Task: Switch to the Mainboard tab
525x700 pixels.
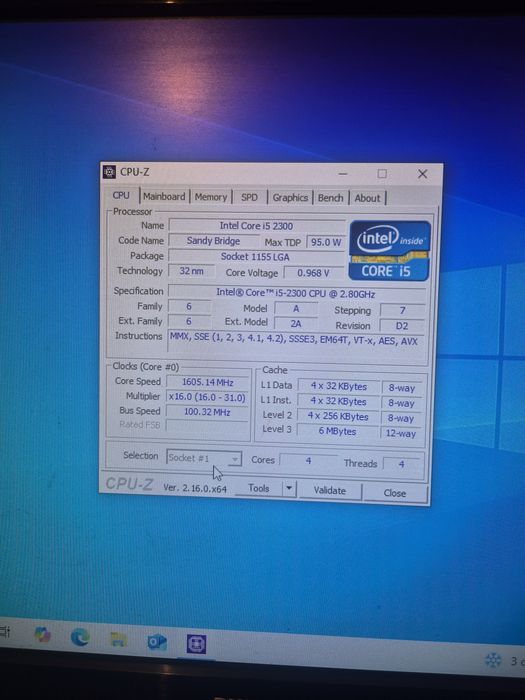Action: click(x=164, y=196)
